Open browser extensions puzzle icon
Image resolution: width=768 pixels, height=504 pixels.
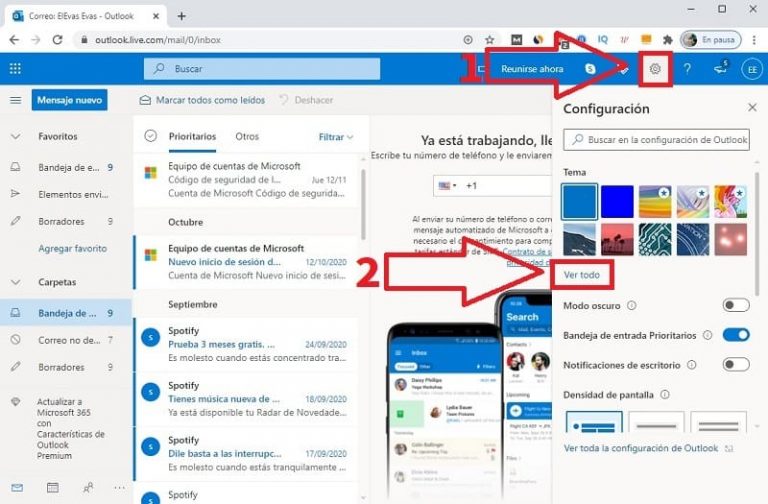pyautogui.click(x=667, y=40)
